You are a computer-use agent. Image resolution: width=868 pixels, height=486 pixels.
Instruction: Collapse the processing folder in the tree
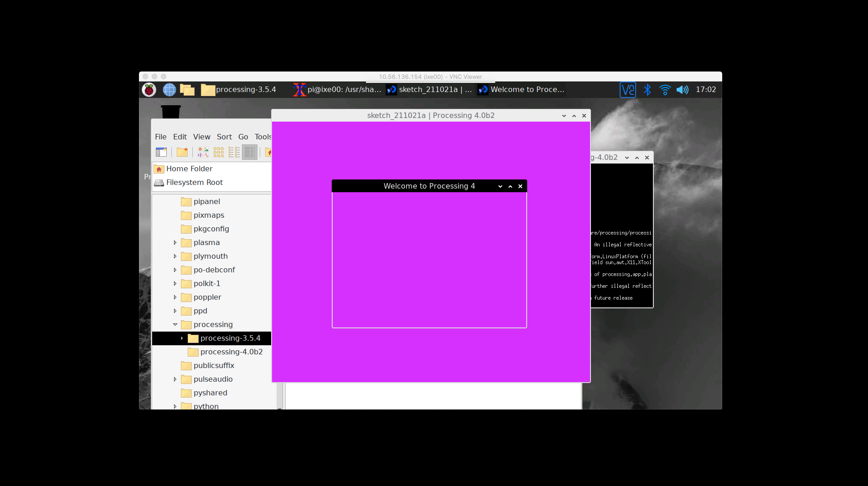click(176, 324)
